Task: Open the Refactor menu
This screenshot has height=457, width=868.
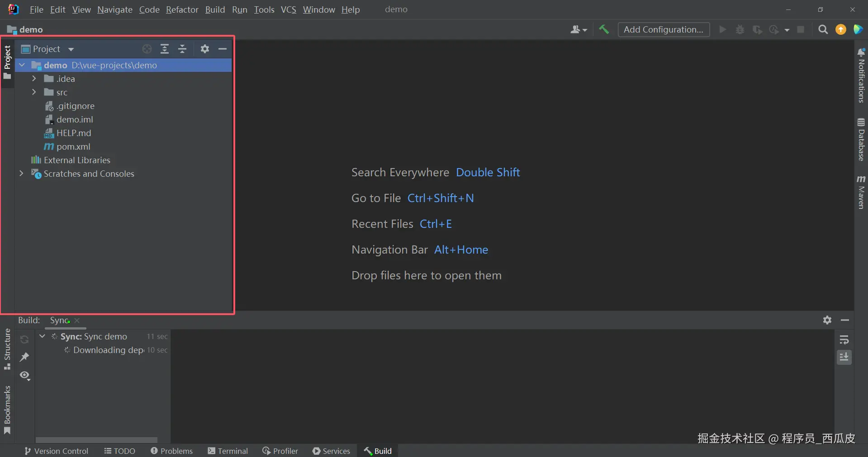Action: [182, 9]
